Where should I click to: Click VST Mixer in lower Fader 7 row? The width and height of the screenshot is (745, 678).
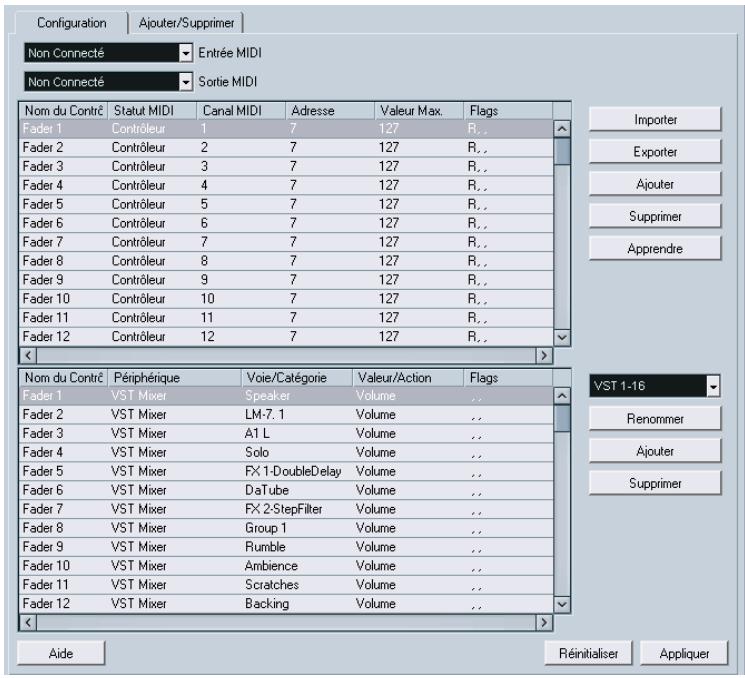point(139,509)
